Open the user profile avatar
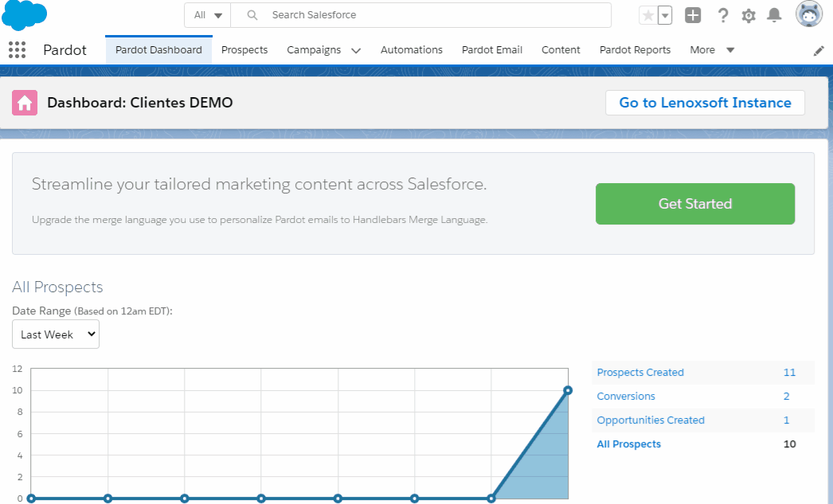 (808, 14)
